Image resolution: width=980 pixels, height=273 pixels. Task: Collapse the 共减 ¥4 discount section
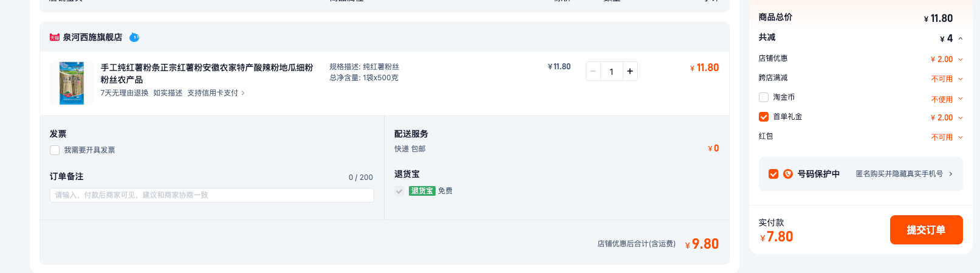[961, 38]
